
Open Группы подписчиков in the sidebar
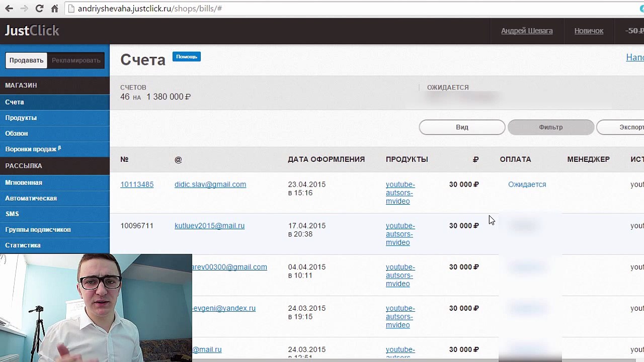click(x=55, y=229)
